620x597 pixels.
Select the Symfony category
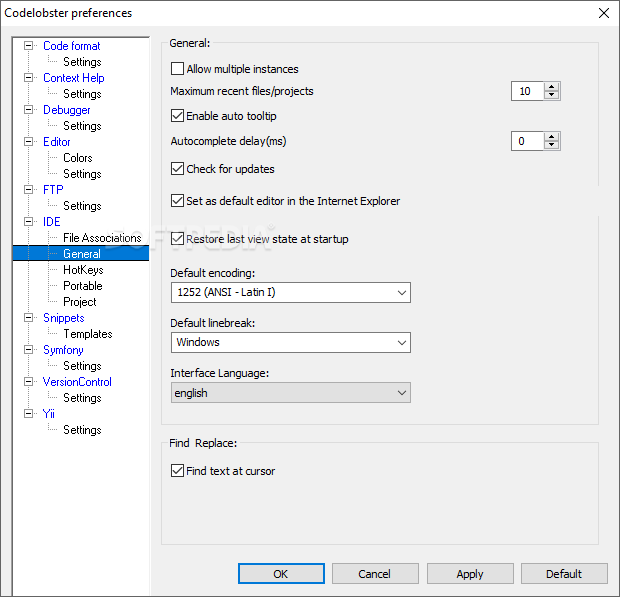click(x=63, y=350)
